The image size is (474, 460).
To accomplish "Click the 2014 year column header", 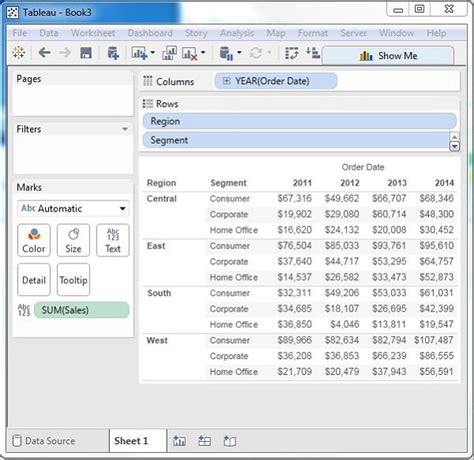I will [444, 183].
